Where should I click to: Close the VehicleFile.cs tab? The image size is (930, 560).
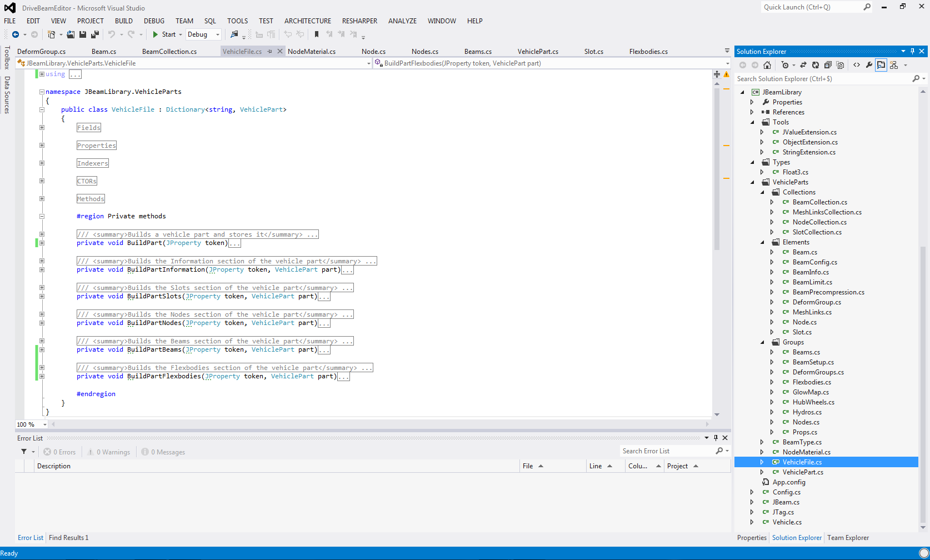(280, 51)
